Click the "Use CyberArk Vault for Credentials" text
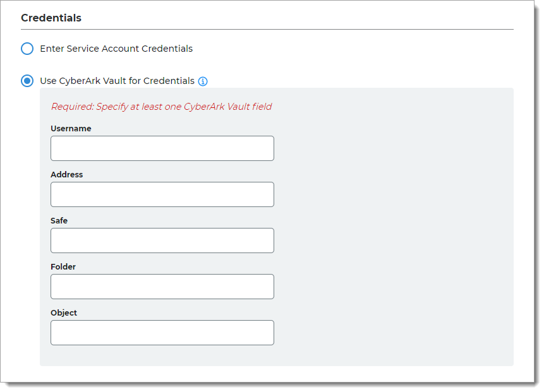Screen dimensions: 544x392 pyautogui.click(x=117, y=81)
